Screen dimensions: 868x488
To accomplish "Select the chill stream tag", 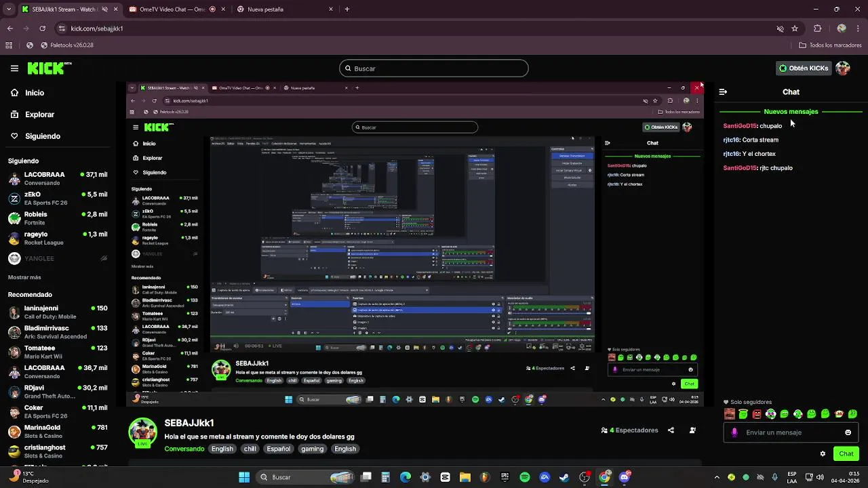I will (x=250, y=449).
